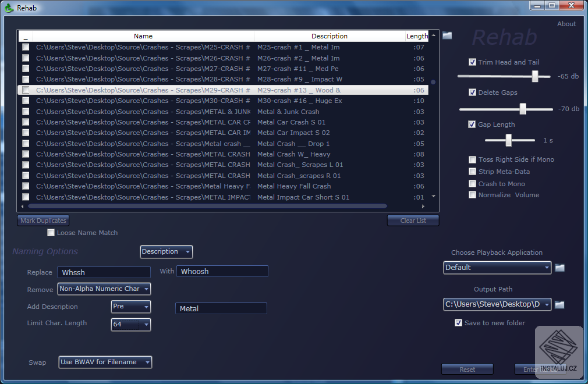588x384 pixels.
Task: Open the Non-Alpha Numeric Char remove dropdown
Action: point(104,289)
